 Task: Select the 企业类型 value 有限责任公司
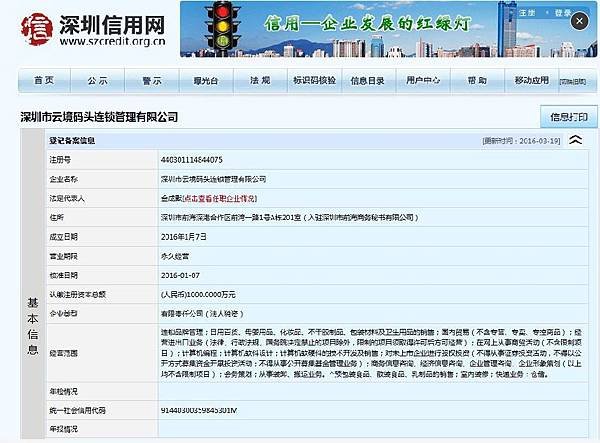click(202, 314)
